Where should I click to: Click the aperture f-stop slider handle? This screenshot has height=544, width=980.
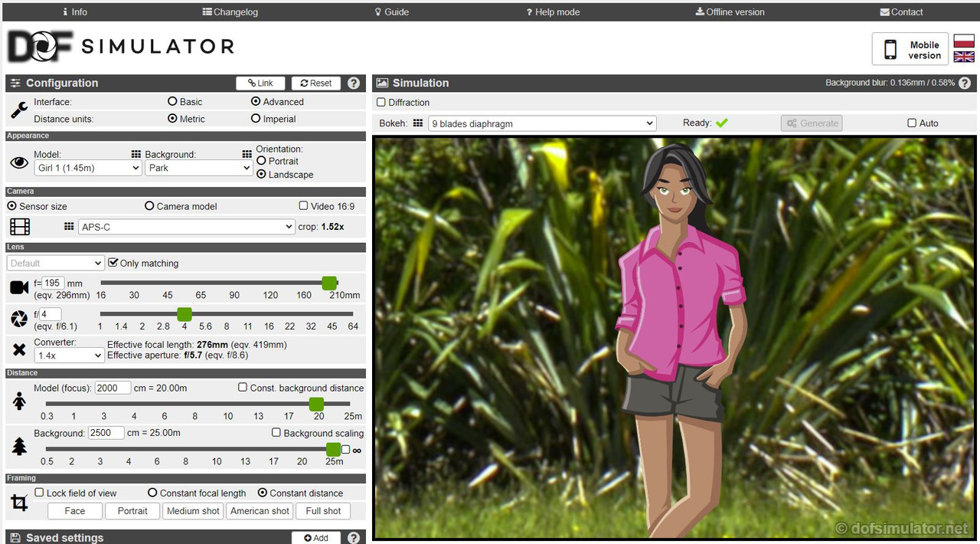185,314
